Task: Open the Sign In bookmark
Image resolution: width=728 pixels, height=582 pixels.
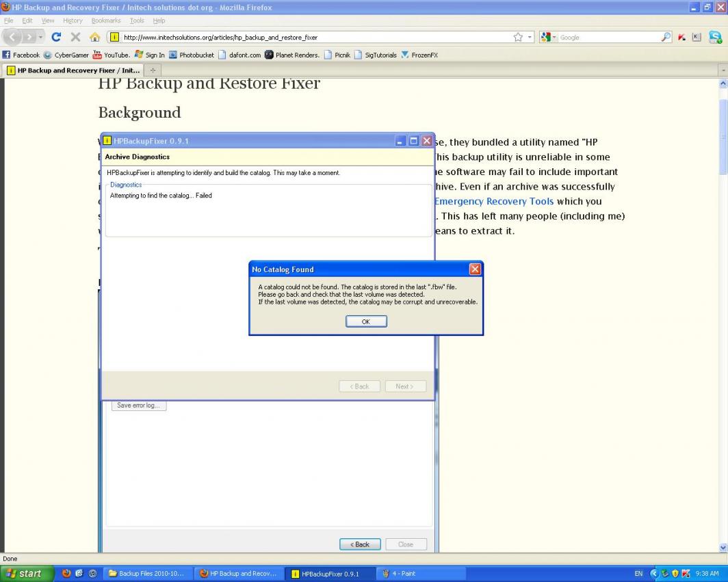Action: pos(149,55)
